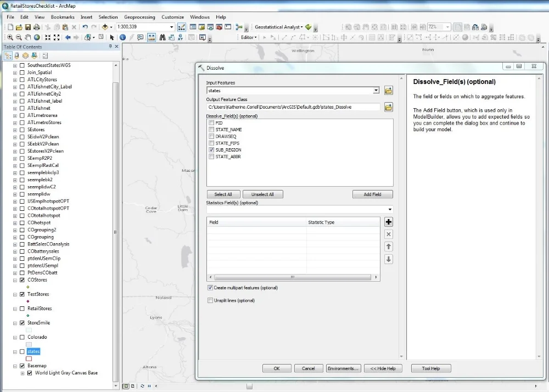Hide the COStores layer
Screen dimensions: 549x392
(23, 280)
